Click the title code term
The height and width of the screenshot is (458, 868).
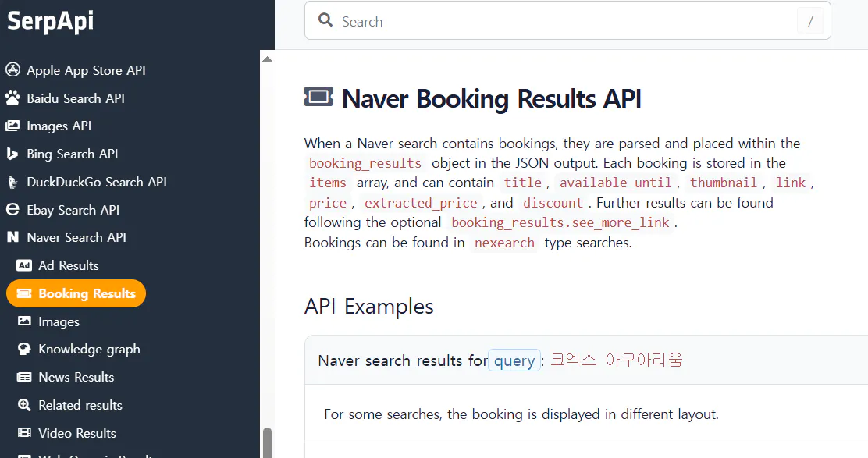point(522,183)
